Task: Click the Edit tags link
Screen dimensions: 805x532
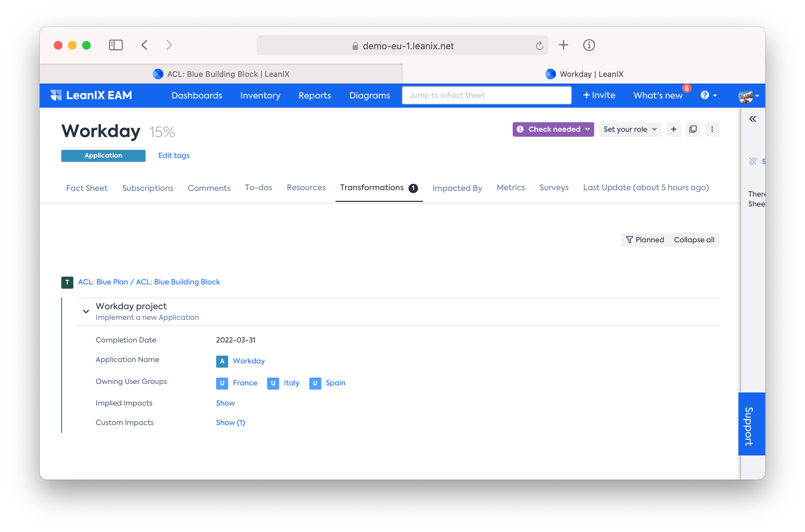Action: click(174, 155)
